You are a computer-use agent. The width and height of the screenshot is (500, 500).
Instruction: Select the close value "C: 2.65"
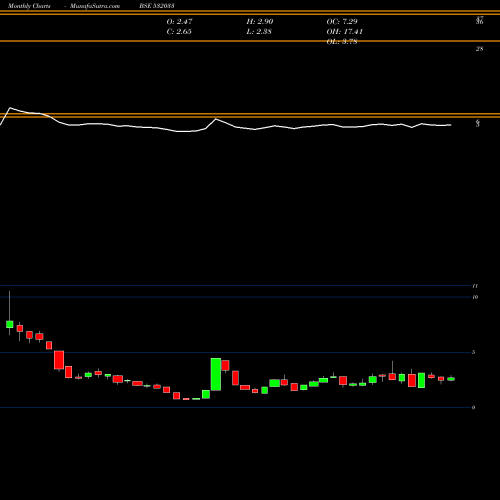click(x=179, y=31)
